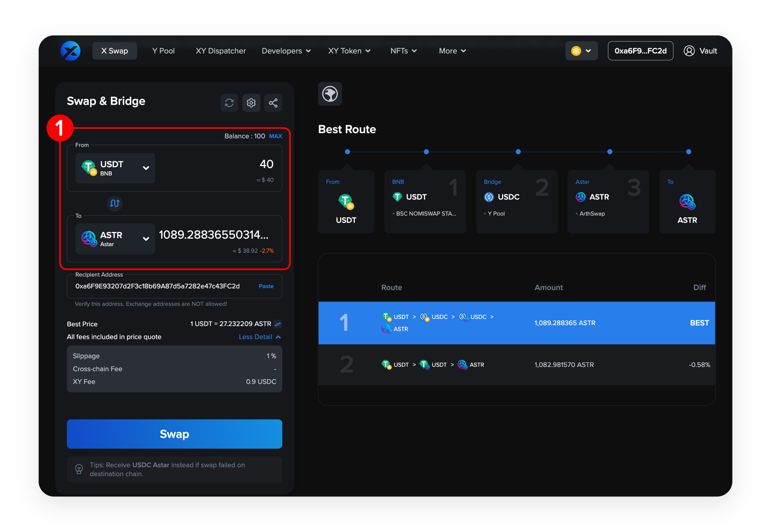Invert the USDT/ASTR price rate icon
The width and height of the screenshot is (771, 532).
pos(278,324)
